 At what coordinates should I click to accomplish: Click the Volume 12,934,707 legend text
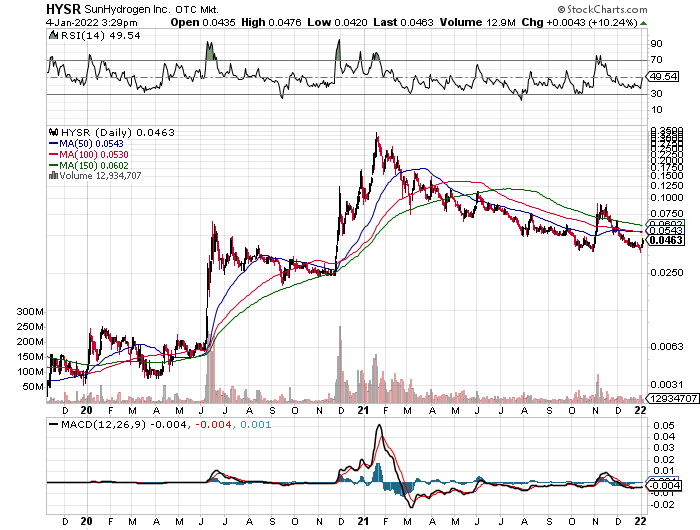100,176
